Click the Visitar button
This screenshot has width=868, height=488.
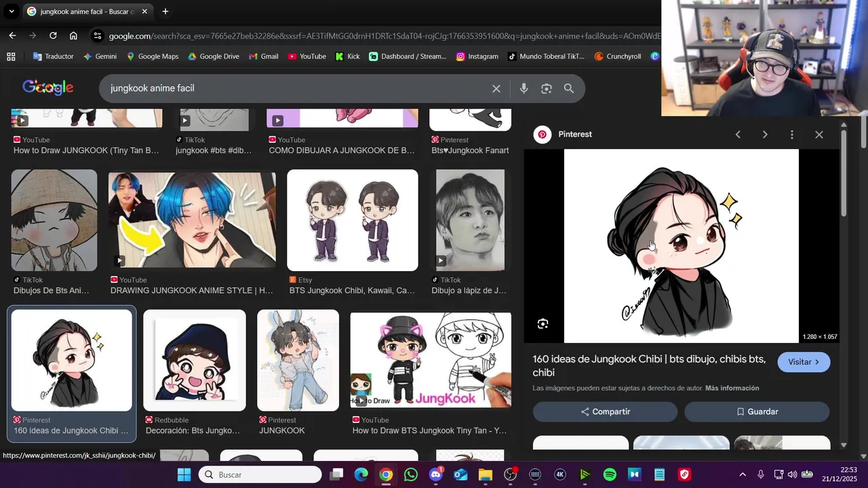pyautogui.click(x=804, y=362)
